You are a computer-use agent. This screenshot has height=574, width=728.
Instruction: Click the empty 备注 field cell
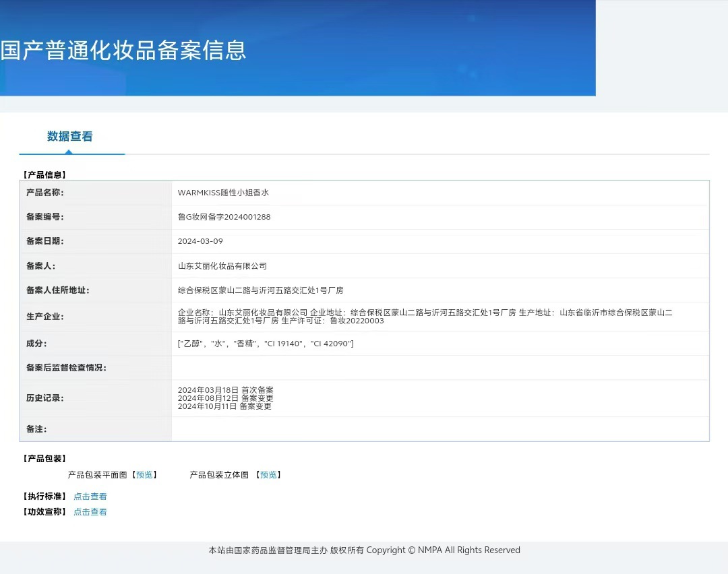(x=440, y=429)
